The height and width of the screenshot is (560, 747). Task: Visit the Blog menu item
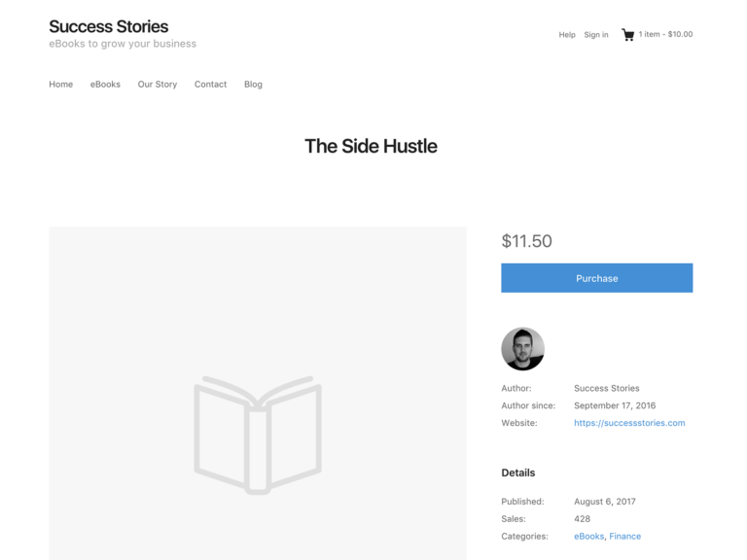point(253,85)
